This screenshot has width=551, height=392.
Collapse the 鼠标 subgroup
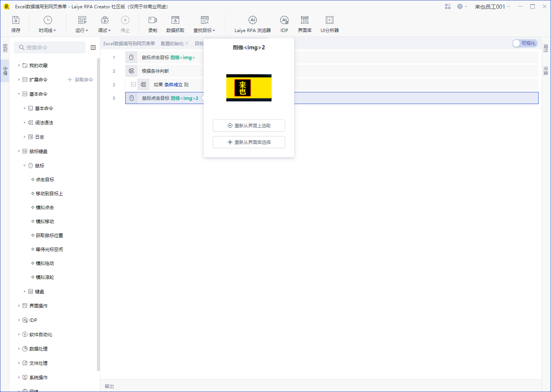point(25,165)
